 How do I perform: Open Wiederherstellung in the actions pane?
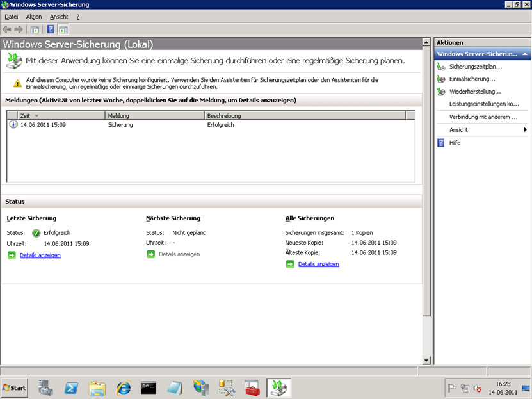(x=474, y=92)
